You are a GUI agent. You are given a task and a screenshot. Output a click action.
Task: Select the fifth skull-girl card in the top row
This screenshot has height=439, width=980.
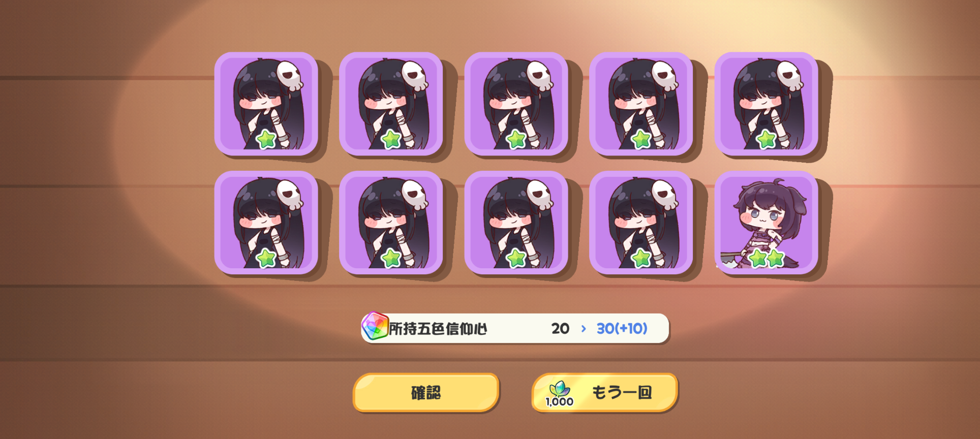767,104
